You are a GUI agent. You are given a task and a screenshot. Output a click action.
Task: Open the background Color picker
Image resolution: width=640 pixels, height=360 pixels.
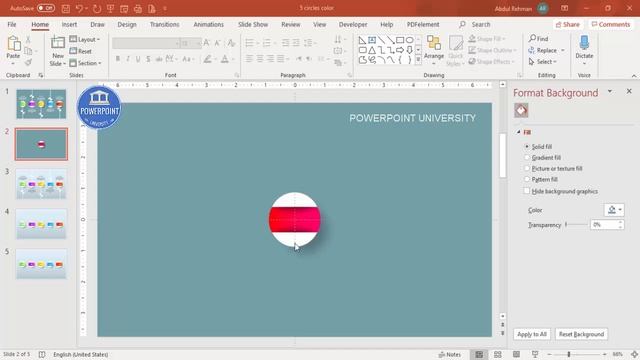click(x=614, y=210)
